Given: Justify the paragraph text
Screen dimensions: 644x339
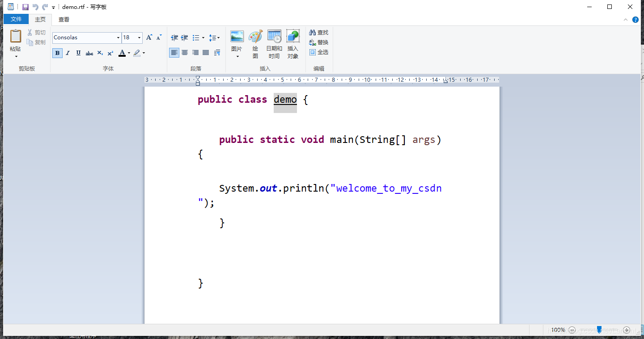Looking at the screenshot, I should [206, 53].
